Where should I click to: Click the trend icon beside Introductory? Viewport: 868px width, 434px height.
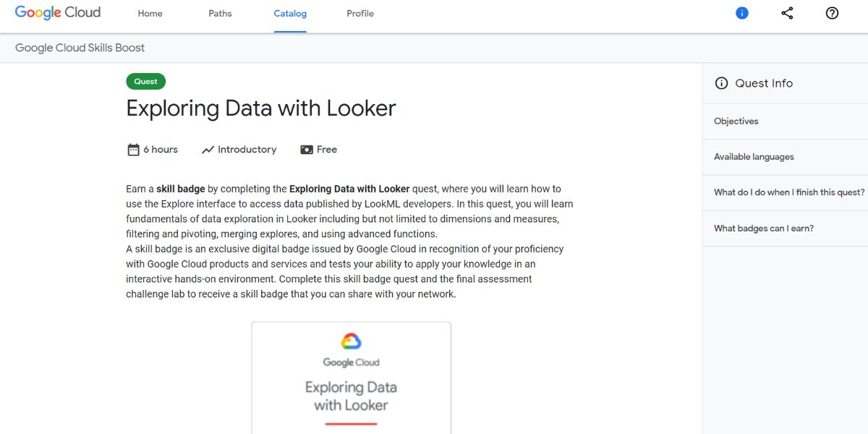point(208,150)
